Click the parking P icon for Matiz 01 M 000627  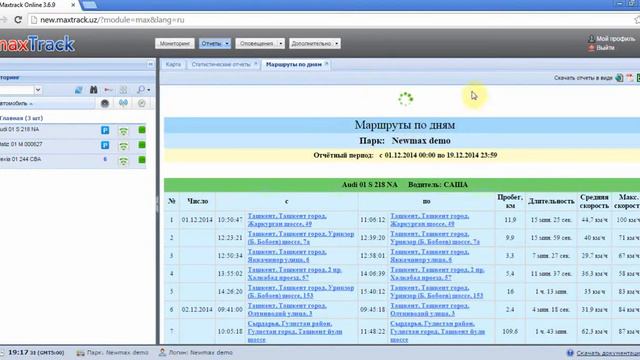tap(105, 145)
